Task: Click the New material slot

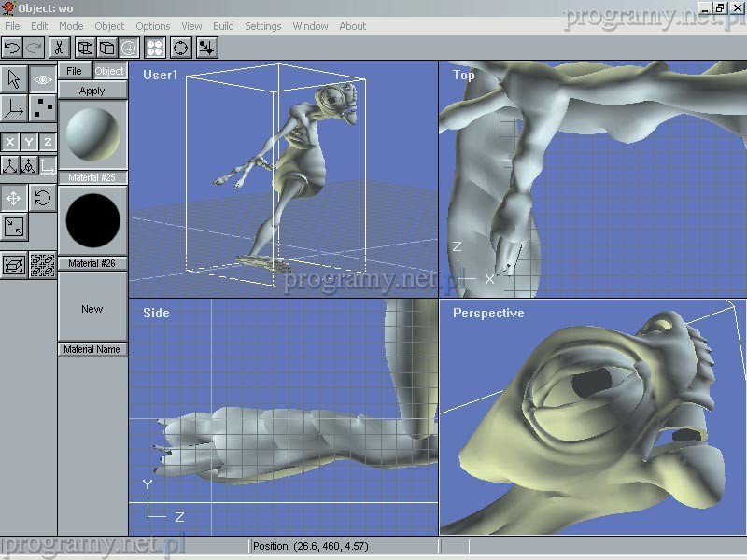Action: point(92,309)
